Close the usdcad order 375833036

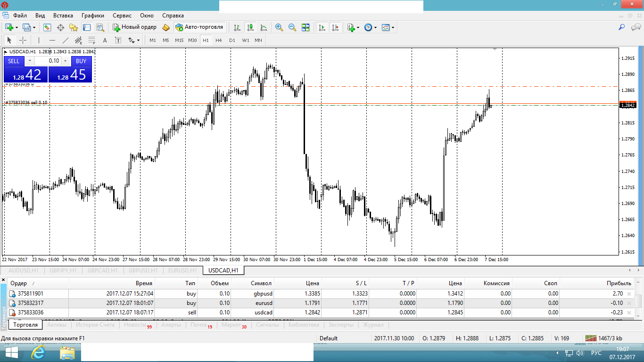(628, 313)
